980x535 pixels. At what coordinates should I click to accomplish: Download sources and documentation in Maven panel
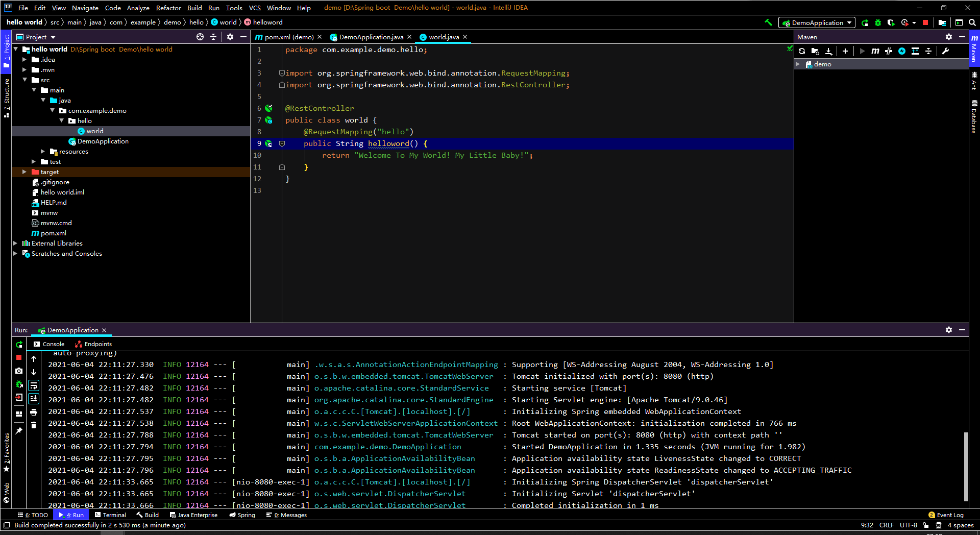[829, 51]
